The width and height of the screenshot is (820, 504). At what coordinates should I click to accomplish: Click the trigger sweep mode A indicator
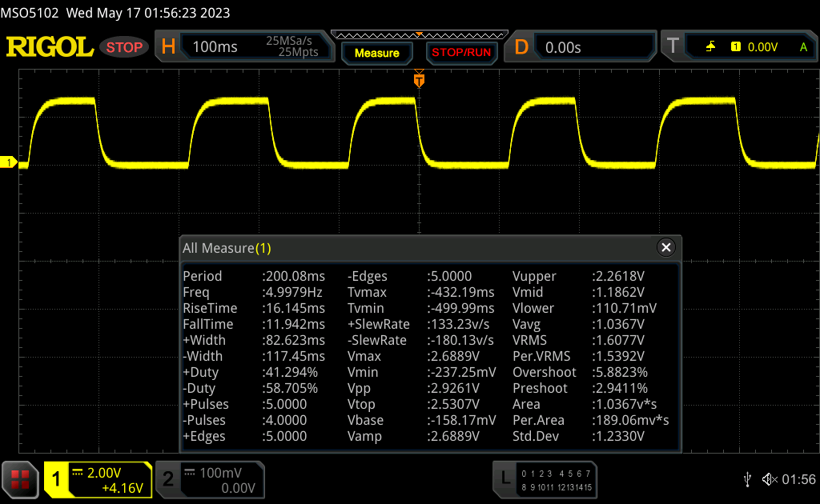803,47
